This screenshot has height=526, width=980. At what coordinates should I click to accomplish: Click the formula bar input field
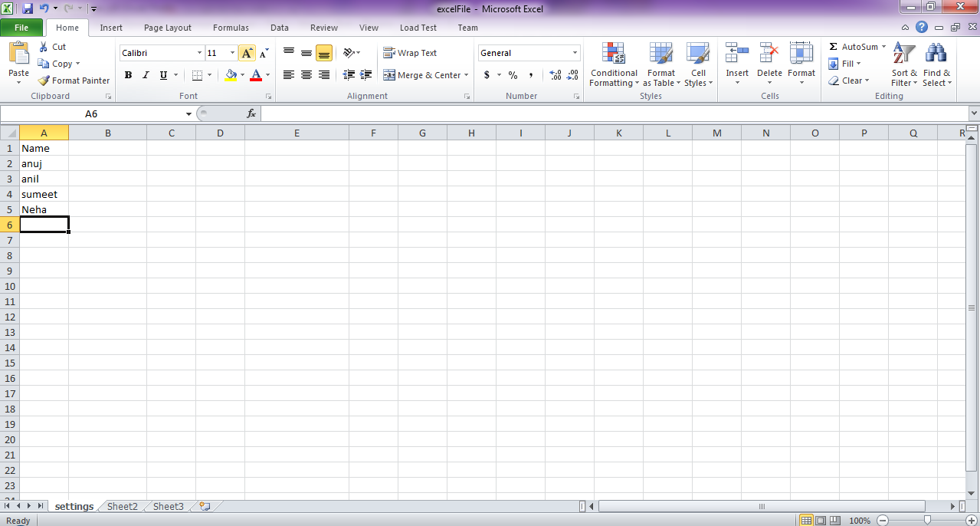[614, 113]
